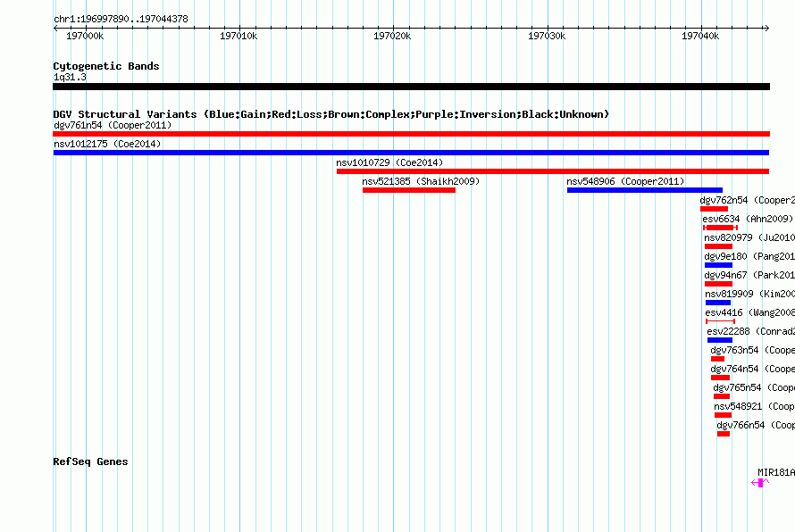Click the MIR181A gene label
The height and width of the screenshot is (532, 795).
tap(776, 472)
